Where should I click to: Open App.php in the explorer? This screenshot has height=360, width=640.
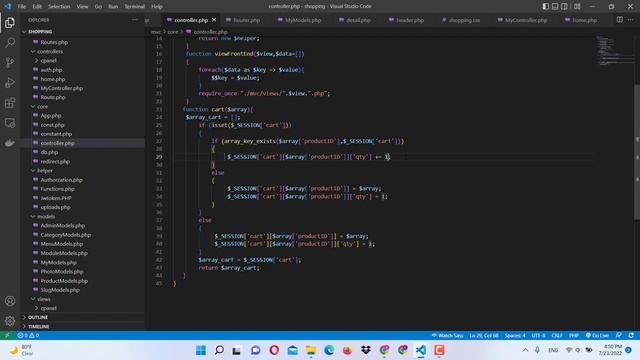point(51,116)
